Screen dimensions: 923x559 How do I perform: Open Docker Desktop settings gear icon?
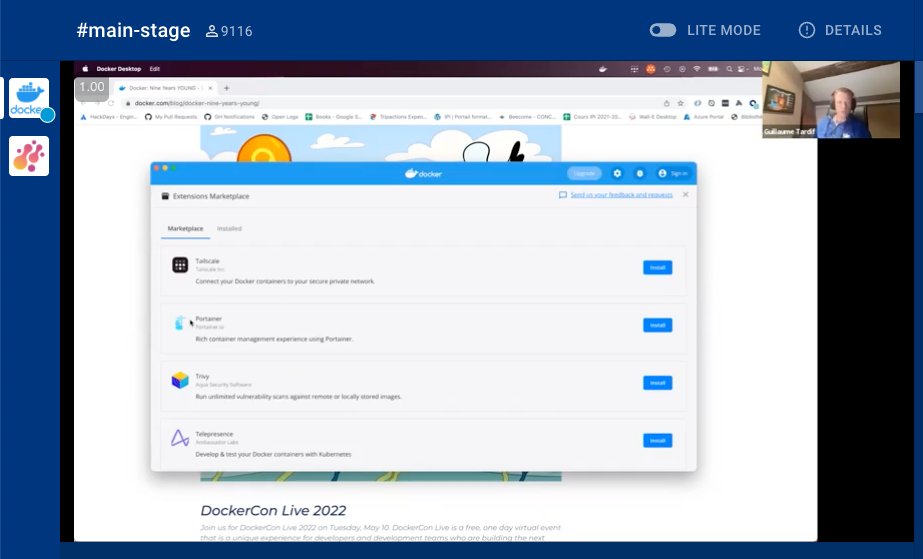[x=617, y=173]
